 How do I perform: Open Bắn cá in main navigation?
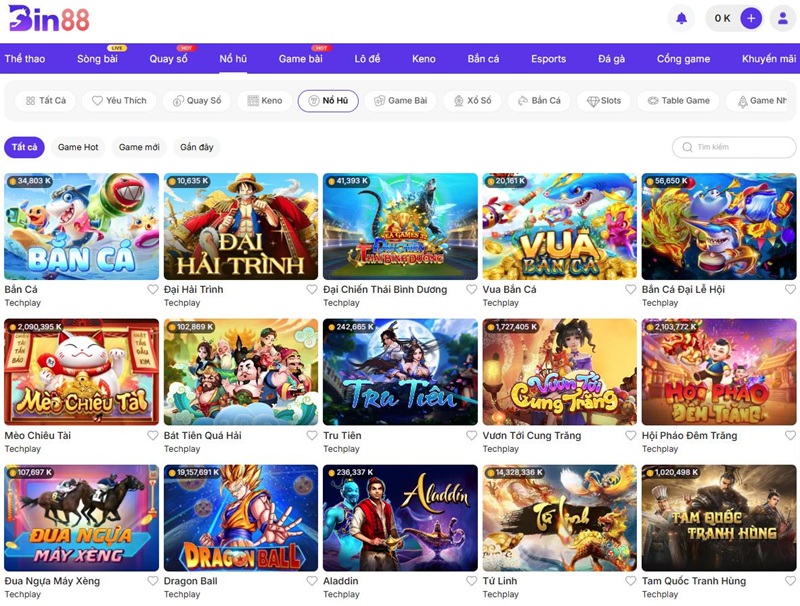pos(483,59)
